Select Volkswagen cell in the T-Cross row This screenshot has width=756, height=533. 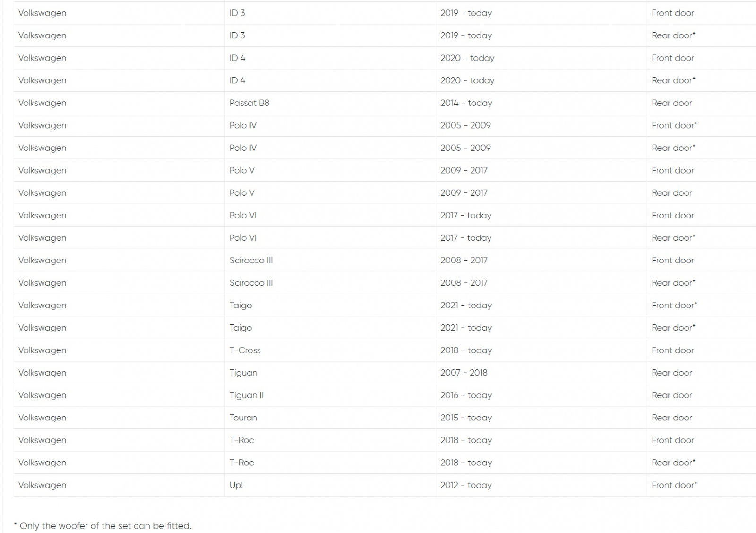click(42, 350)
